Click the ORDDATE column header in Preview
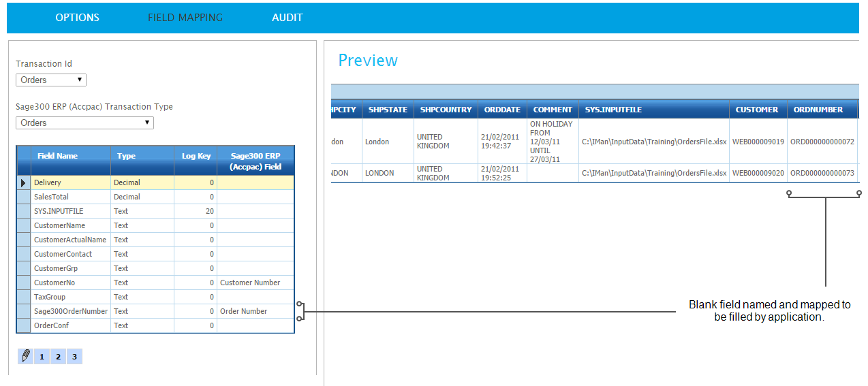868x386 pixels. coord(502,110)
